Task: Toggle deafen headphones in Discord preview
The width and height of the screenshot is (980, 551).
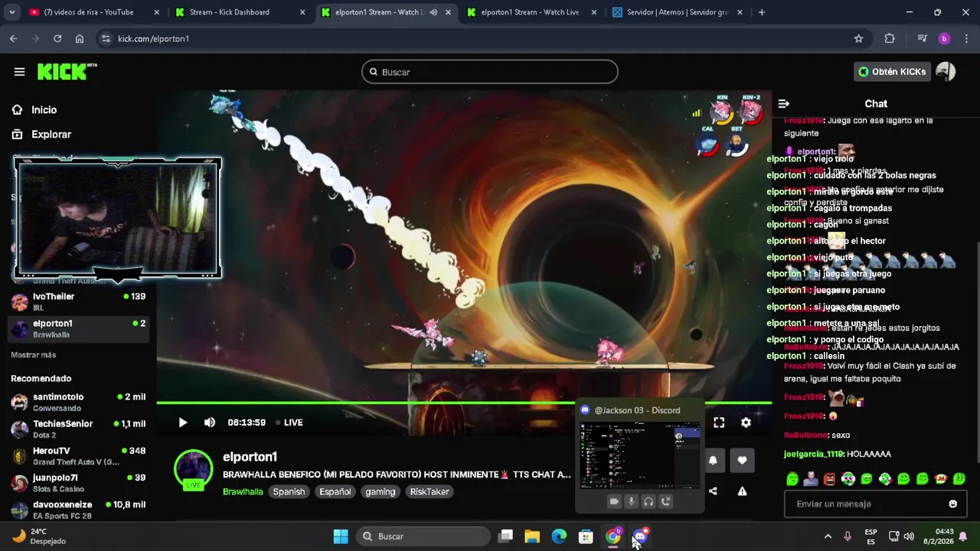Action: coord(648,501)
